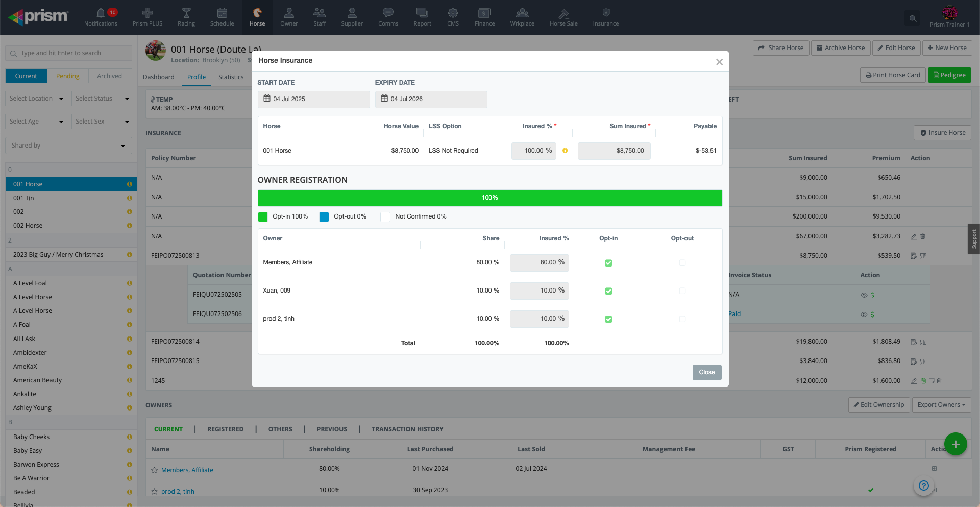Open the Statistics tab
Viewport: 980px width, 507px height.
(231, 77)
